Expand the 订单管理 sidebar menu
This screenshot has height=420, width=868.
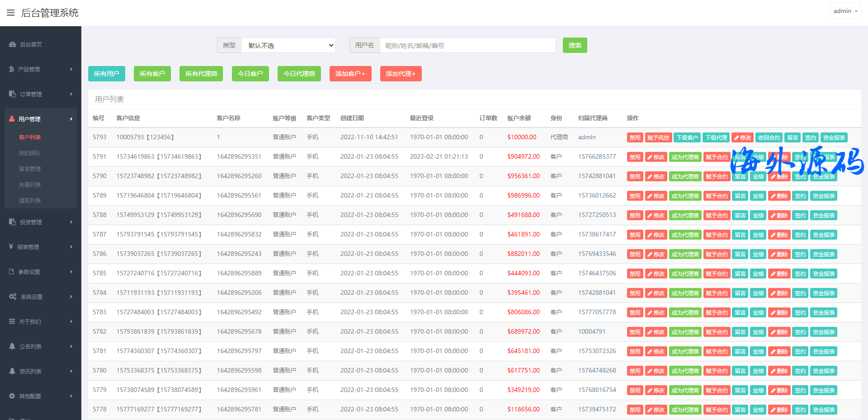point(41,94)
